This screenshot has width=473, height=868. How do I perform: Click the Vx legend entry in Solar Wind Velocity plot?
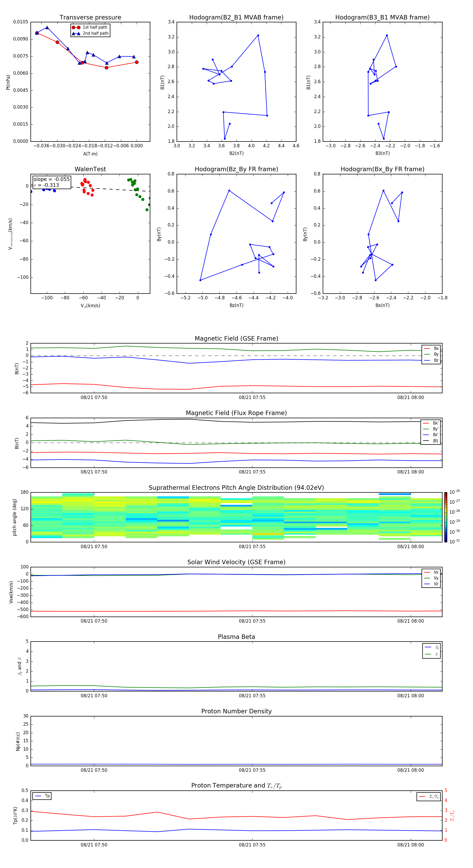click(431, 572)
